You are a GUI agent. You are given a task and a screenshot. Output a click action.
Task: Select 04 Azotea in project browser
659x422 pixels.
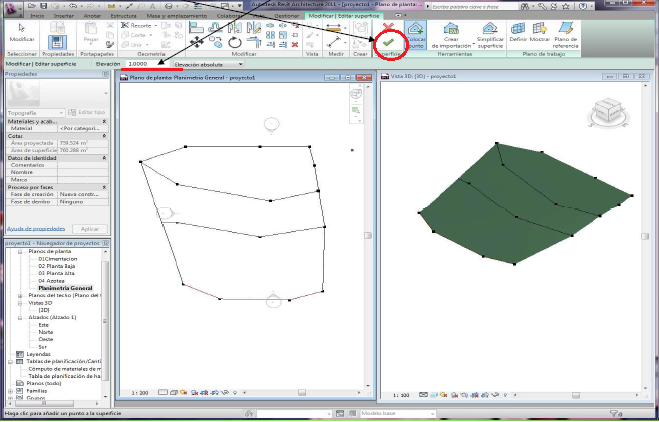click(x=51, y=281)
